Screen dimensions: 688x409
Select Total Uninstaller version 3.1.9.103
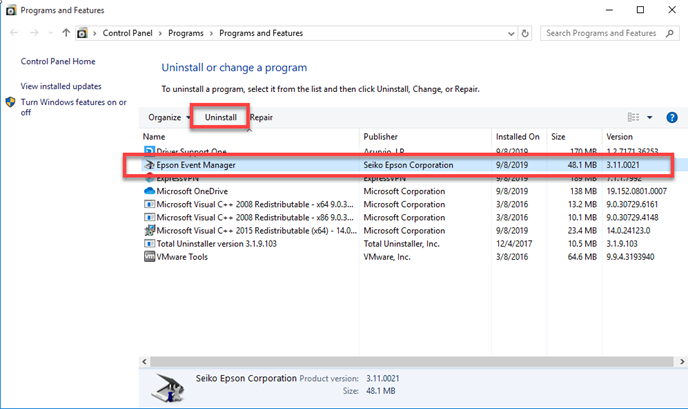[x=217, y=244]
